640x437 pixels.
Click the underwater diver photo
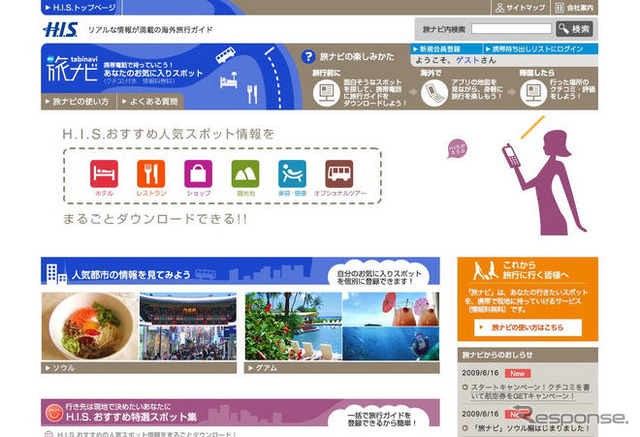point(391,343)
